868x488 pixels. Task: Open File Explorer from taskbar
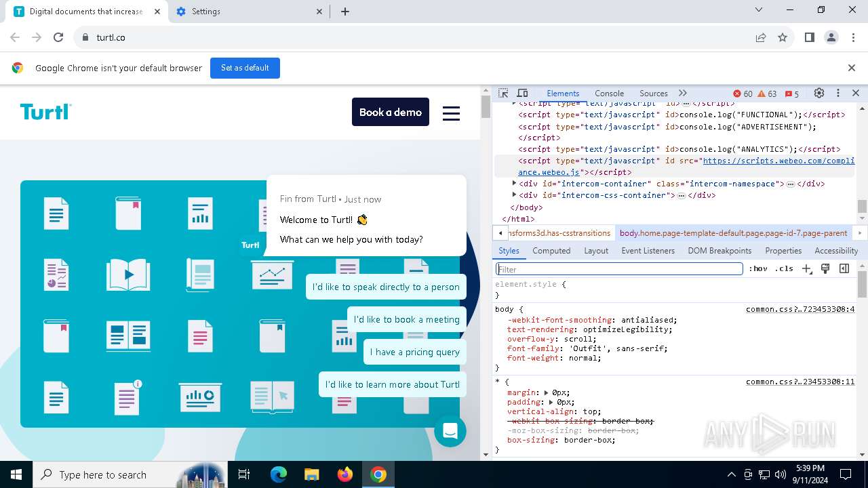point(312,474)
